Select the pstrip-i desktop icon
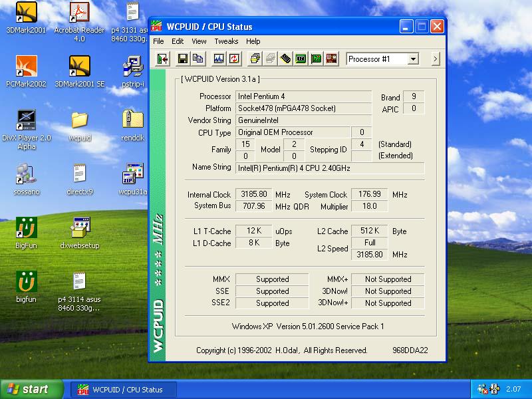Viewport: 532px width, 399px height. (132, 72)
